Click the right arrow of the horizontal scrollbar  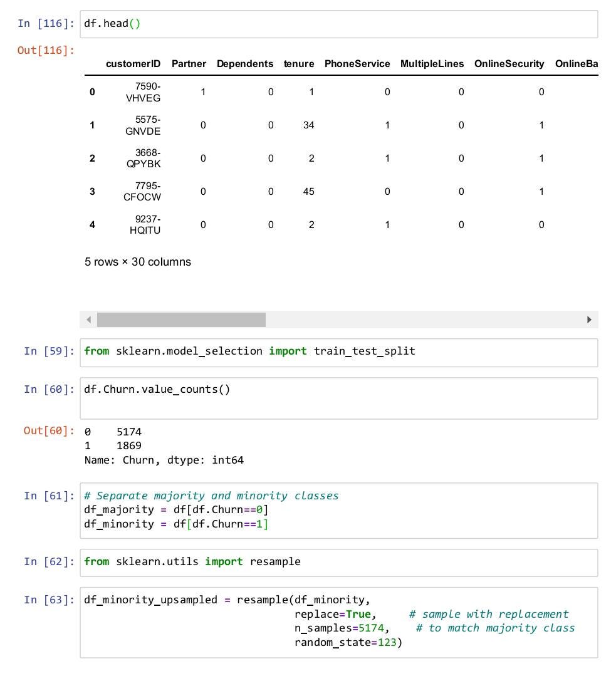(x=589, y=320)
